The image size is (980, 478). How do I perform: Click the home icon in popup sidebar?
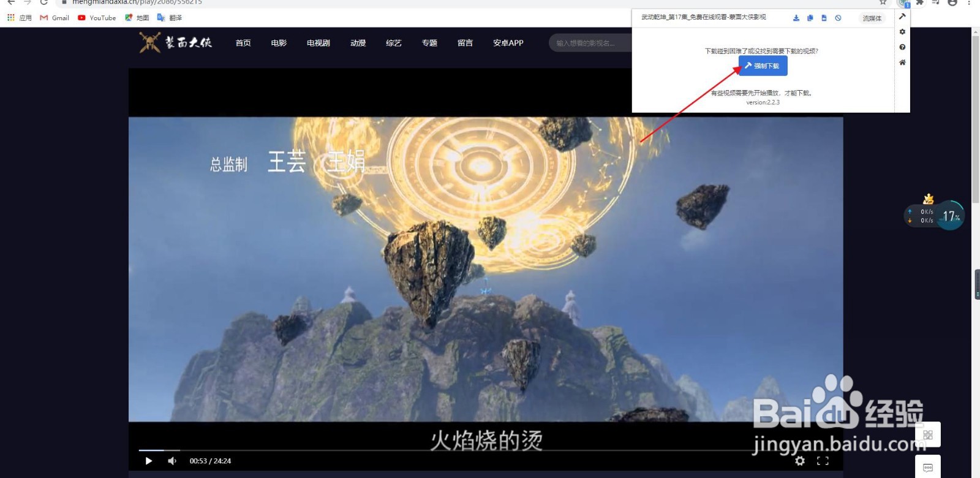902,63
